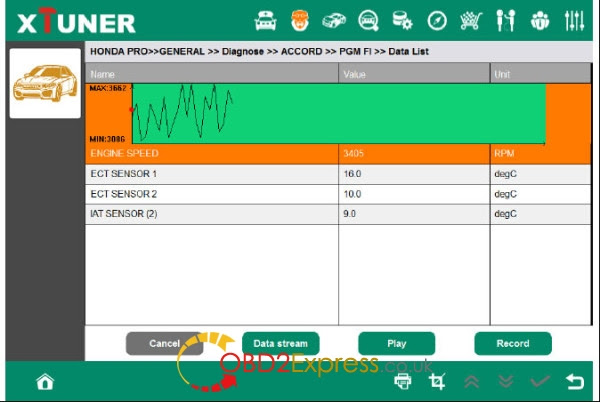Click the Unit column header

pos(541,74)
